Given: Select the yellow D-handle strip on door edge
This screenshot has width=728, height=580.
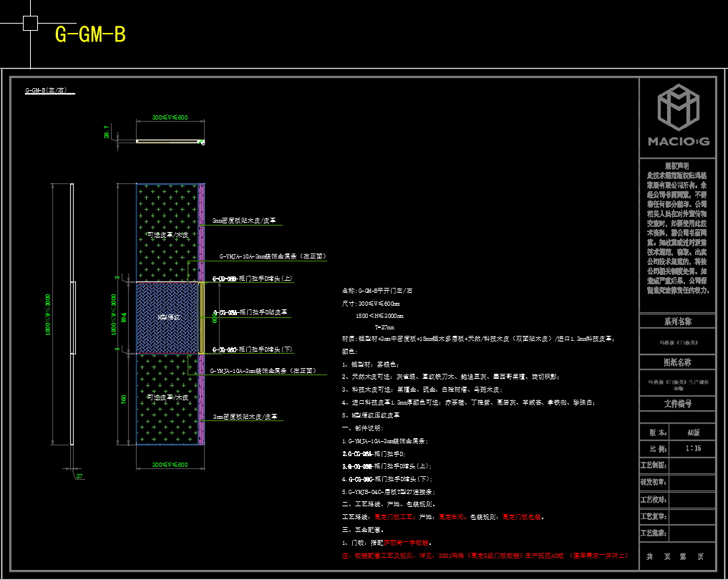Looking at the screenshot, I should pyautogui.click(x=202, y=316).
